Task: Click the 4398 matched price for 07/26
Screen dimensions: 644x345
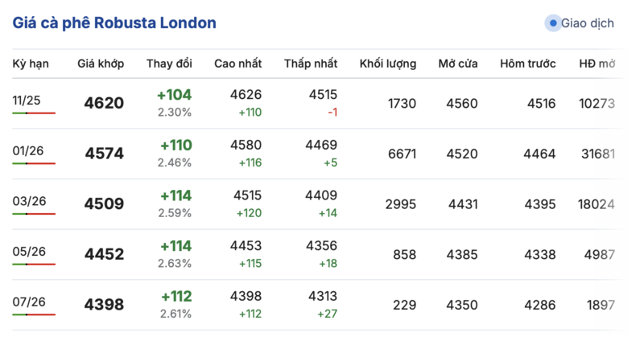Action: click(x=104, y=305)
